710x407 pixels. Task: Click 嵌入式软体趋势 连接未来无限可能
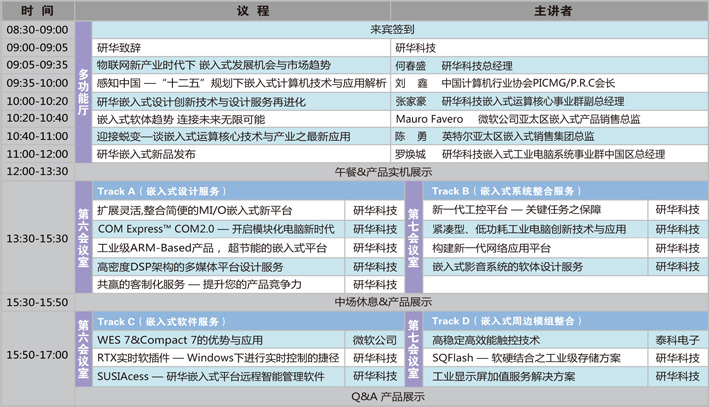click(x=241, y=119)
